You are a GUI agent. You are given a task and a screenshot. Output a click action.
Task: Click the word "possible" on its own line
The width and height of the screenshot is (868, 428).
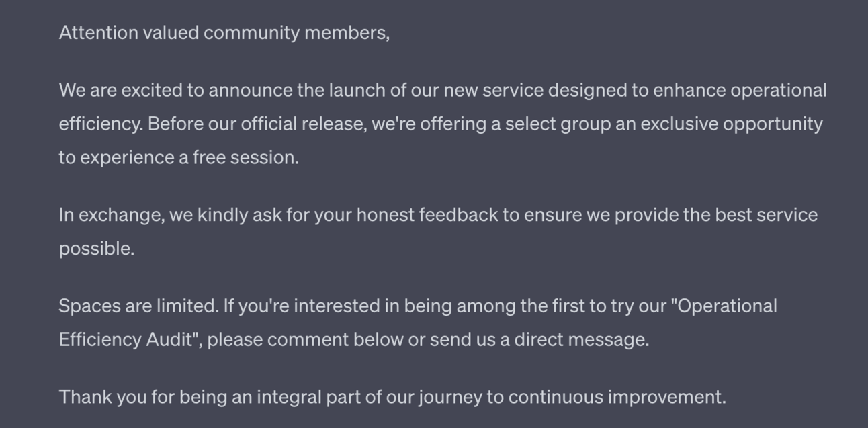point(95,249)
